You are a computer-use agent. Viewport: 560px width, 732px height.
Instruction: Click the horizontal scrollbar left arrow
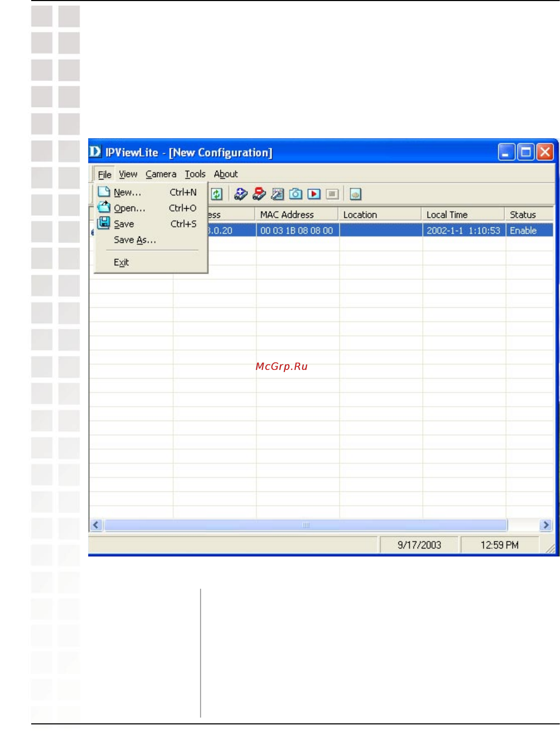(96, 525)
